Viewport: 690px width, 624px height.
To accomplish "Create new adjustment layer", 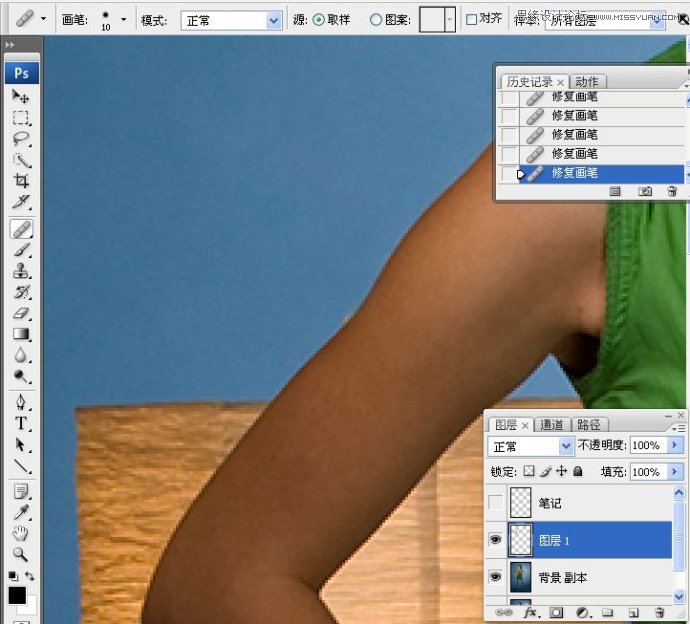I will [x=583, y=613].
